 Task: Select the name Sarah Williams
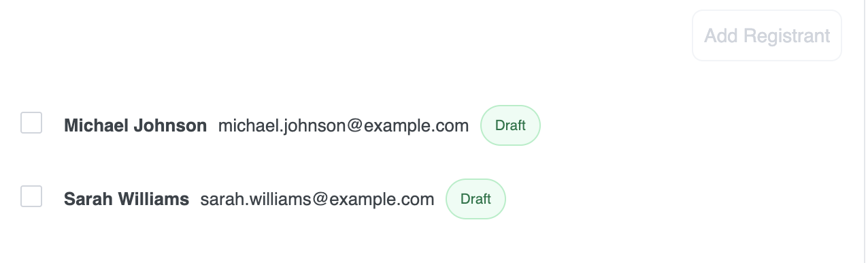point(127,199)
